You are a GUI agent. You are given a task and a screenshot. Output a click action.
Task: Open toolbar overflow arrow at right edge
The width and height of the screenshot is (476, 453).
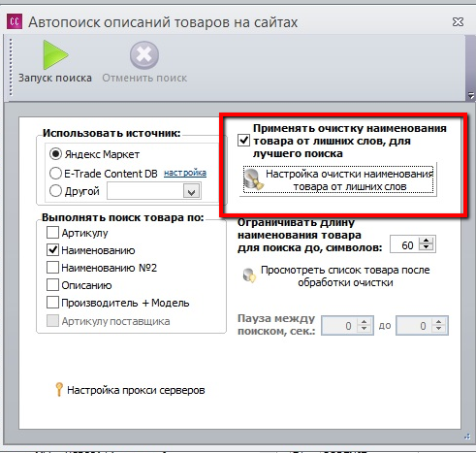click(471, 95)
